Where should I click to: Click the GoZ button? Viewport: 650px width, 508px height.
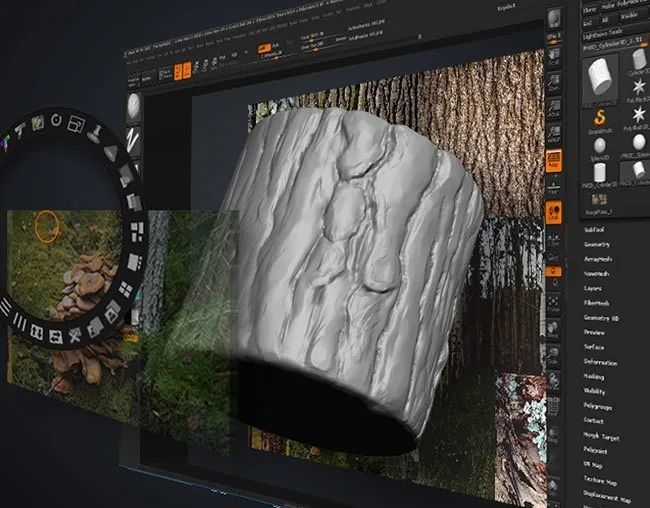pyautogui.click(x=588, y=24)
